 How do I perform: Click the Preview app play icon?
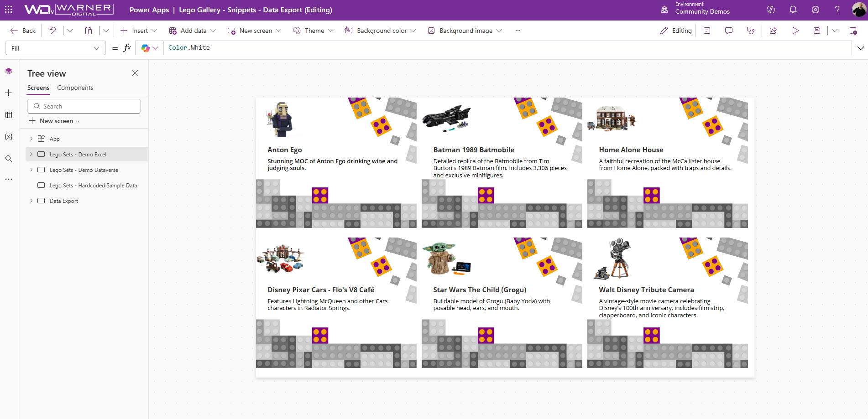[x=795, y=31]
